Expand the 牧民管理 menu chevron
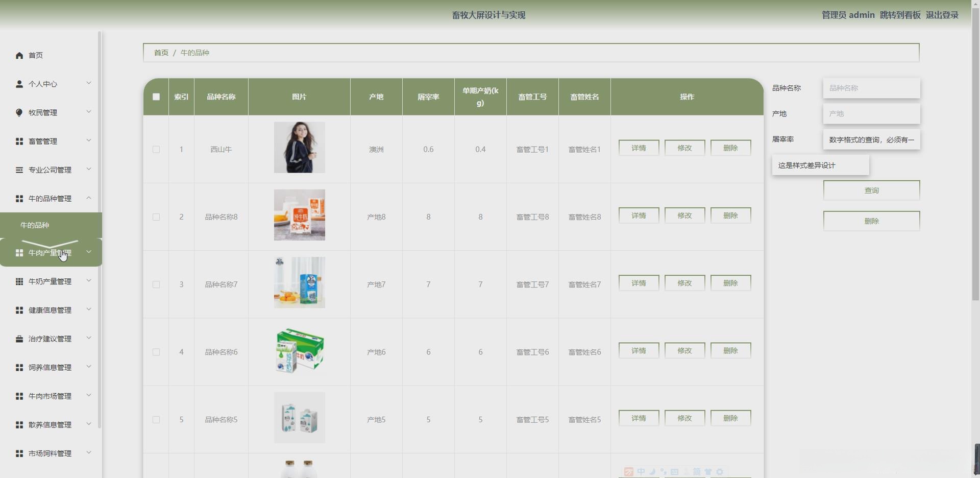The image size is (980, 478). coord(89,111)
